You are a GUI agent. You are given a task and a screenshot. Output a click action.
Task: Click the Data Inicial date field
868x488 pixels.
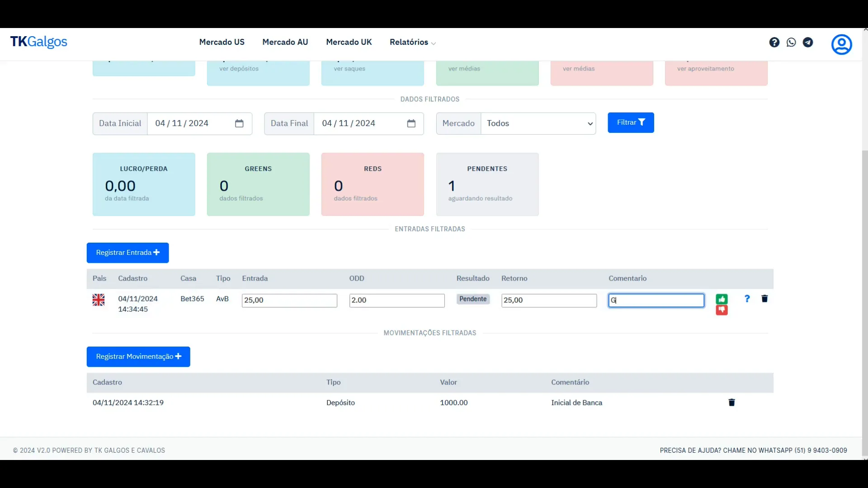(x=199, y=123)
